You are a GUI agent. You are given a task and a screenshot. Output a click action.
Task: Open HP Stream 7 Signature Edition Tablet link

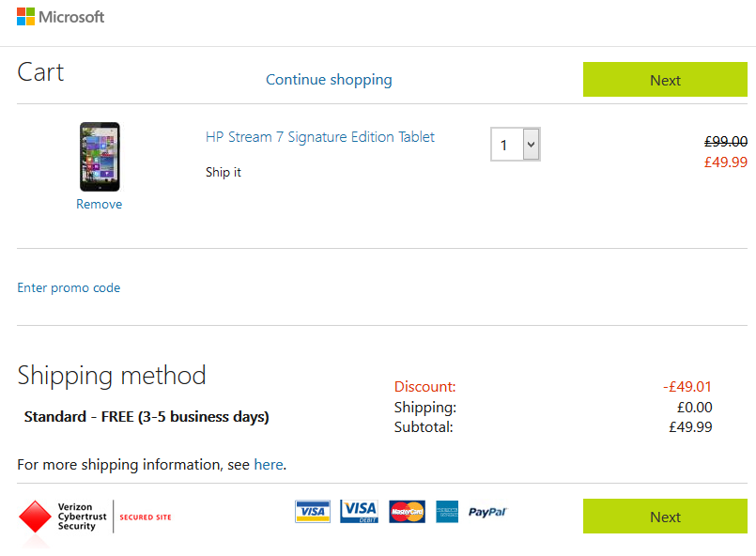320,137
